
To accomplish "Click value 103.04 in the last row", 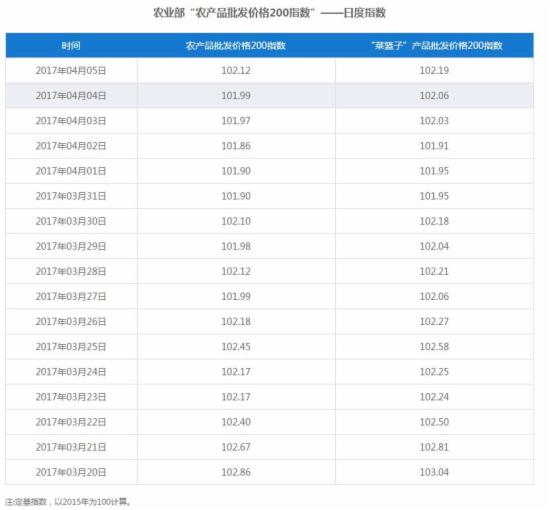I will tap(434, 472).
